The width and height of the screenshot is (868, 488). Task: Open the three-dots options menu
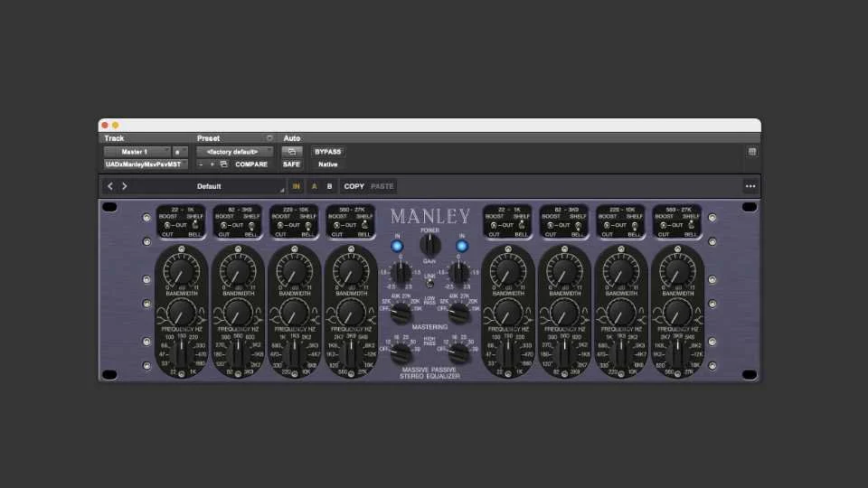pyautogui.click(x=750, y=186)
